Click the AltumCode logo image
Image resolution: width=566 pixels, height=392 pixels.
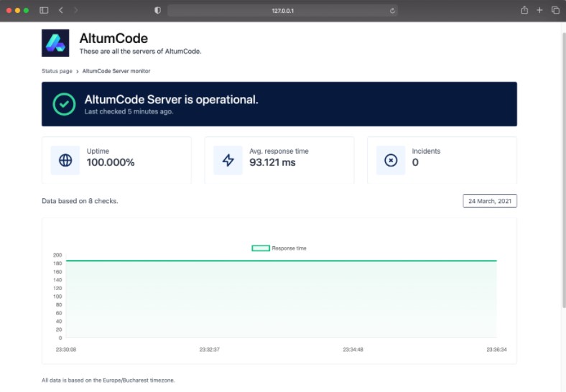(x=55, y=43)
